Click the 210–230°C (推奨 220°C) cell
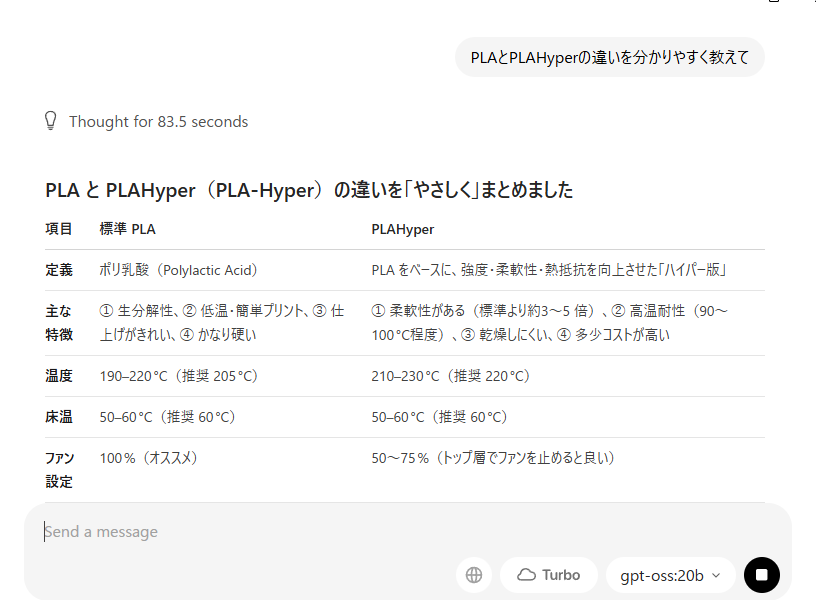Screen dimensions: 816x600 point(450,376)
